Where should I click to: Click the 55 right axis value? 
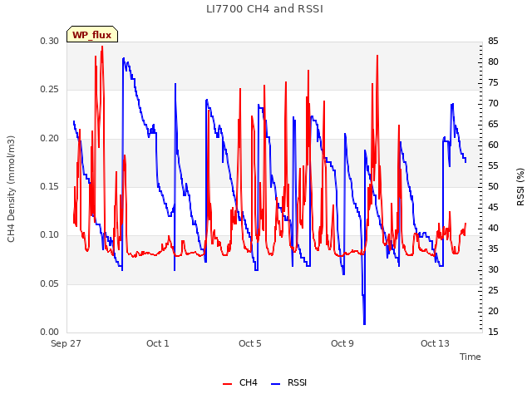[x=493, y=166]
